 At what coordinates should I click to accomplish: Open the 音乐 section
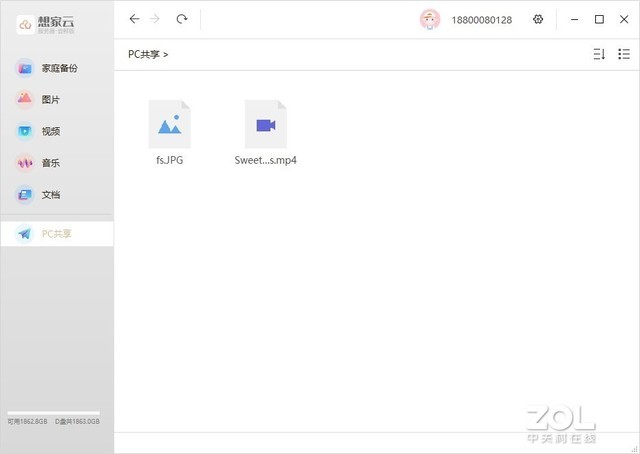coord(57,163)
